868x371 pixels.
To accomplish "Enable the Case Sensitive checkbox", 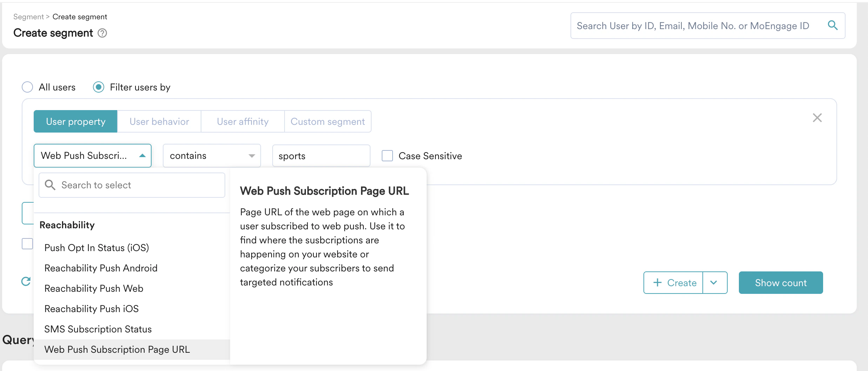I will 387,156.
